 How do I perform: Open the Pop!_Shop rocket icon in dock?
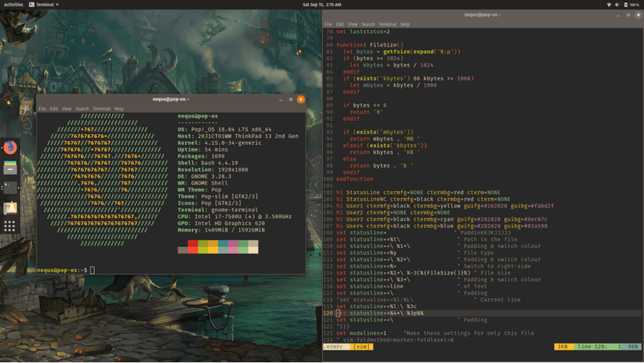click(10, 207)
